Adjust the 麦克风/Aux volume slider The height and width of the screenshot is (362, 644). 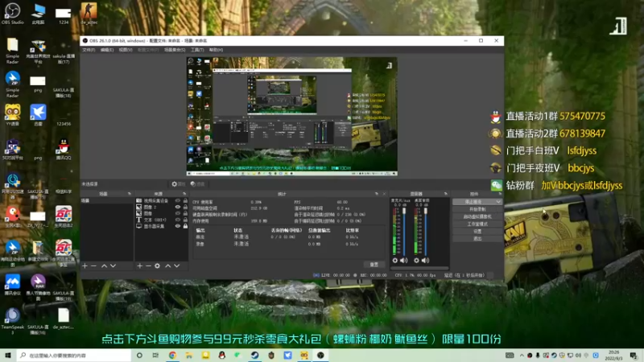click(x=404, y=232)
